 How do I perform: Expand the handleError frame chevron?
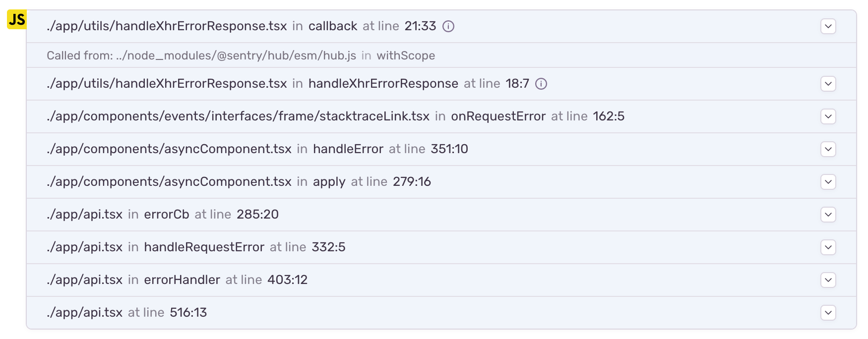pos(828,149)
